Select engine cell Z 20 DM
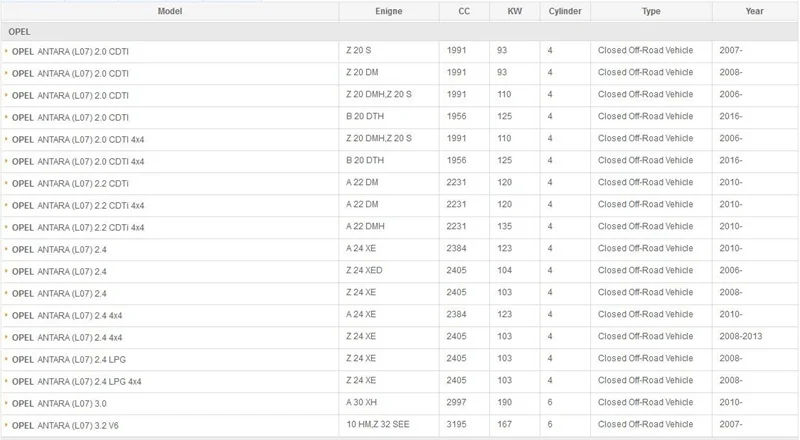Image resolution: width=800 pixels, height=440 pixels. 362,72
